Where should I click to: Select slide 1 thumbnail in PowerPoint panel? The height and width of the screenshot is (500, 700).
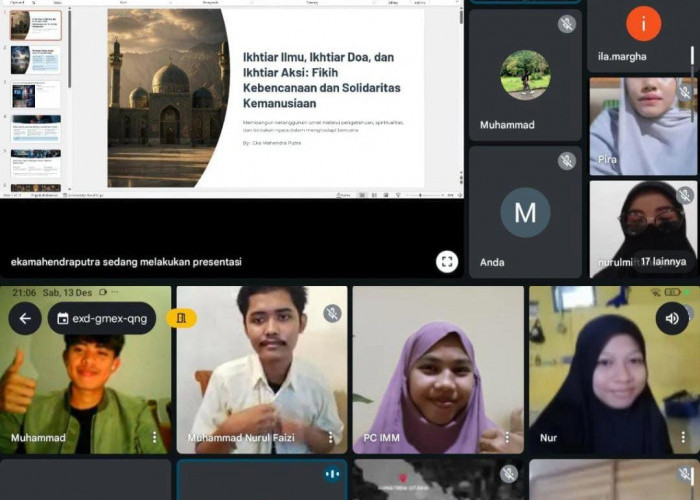tap(36, 26)
